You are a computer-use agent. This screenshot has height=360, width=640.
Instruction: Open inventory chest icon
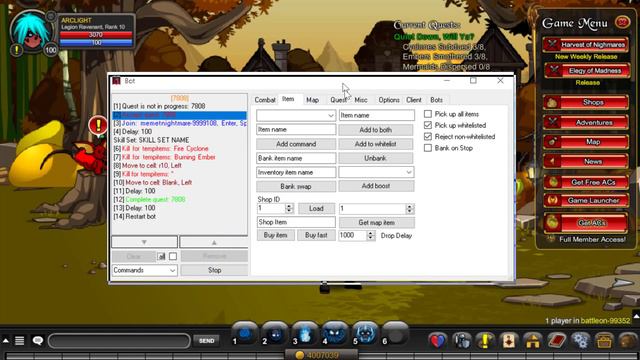(604, 340)
